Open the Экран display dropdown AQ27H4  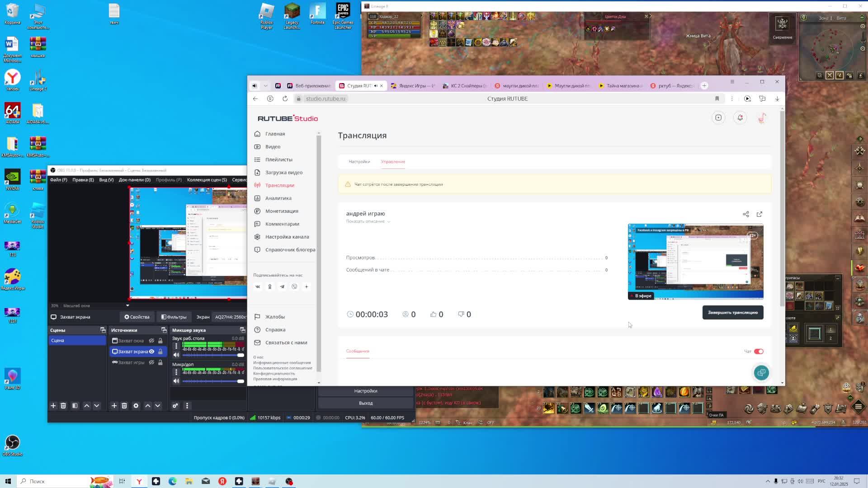pyautogui.click(x=230, y=317)
